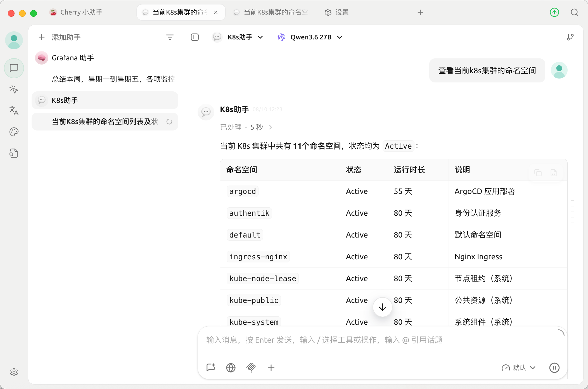Select the K8s助手 assistant in list
This screenshot has width=588, height=389.
click(x=105, y=100)
